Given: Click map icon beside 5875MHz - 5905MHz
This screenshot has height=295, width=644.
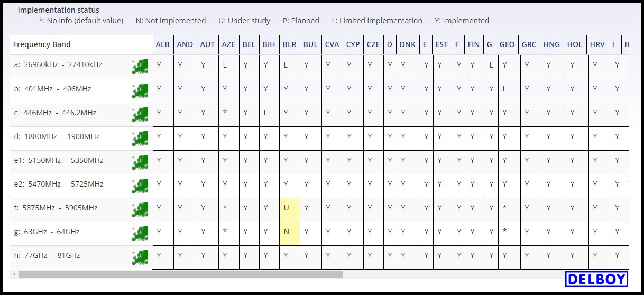Looking at the screenshot, I should coord(140,209).
